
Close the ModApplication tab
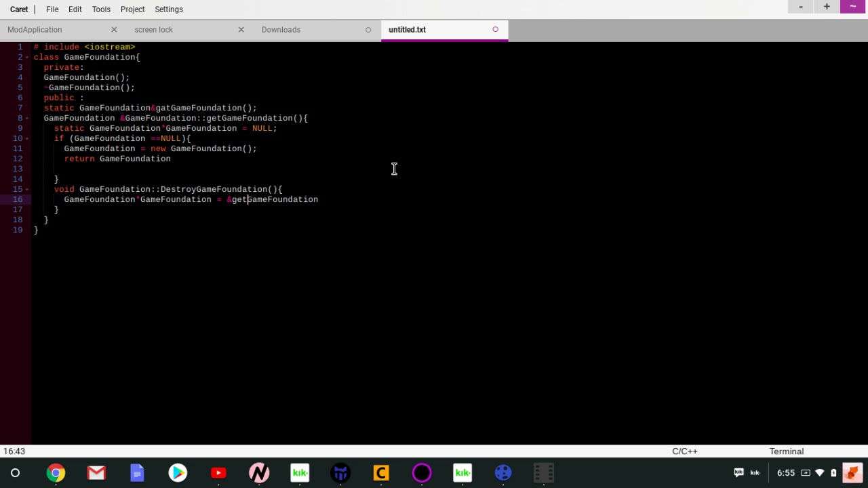[114, 30]
